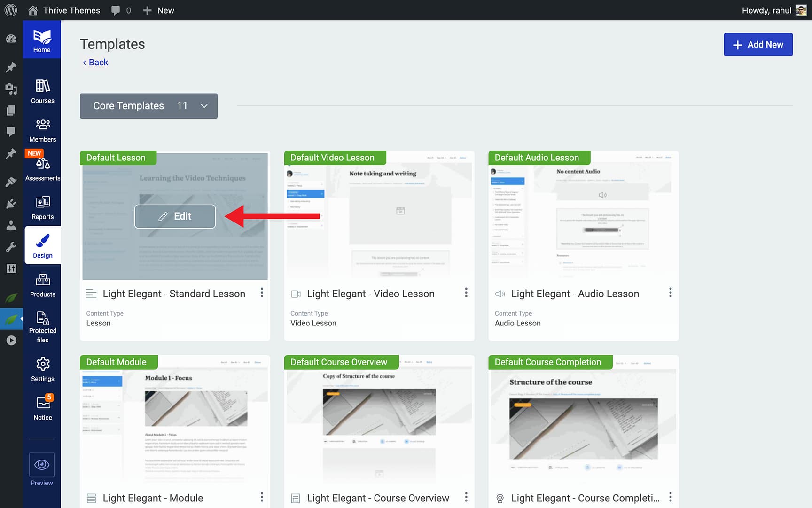Open the Notice panel with 5 alerts
The image size is (812, 508).
(42, 406)
